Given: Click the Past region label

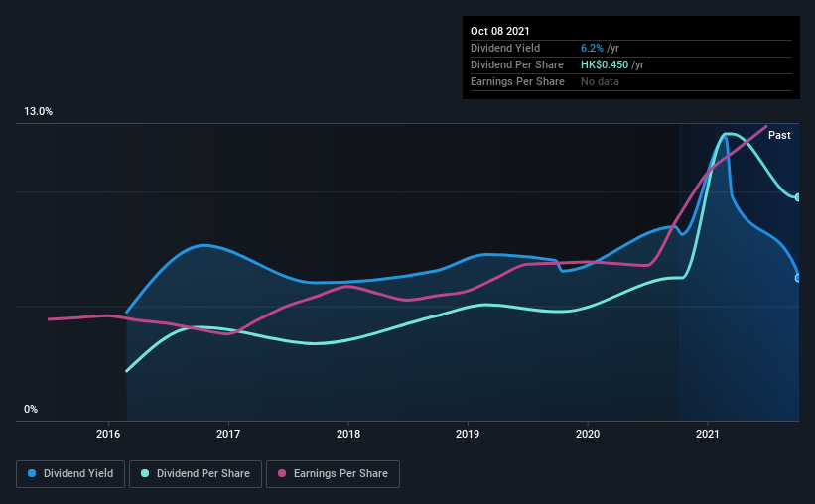Looking at the screenshot, I should point(779,135).
